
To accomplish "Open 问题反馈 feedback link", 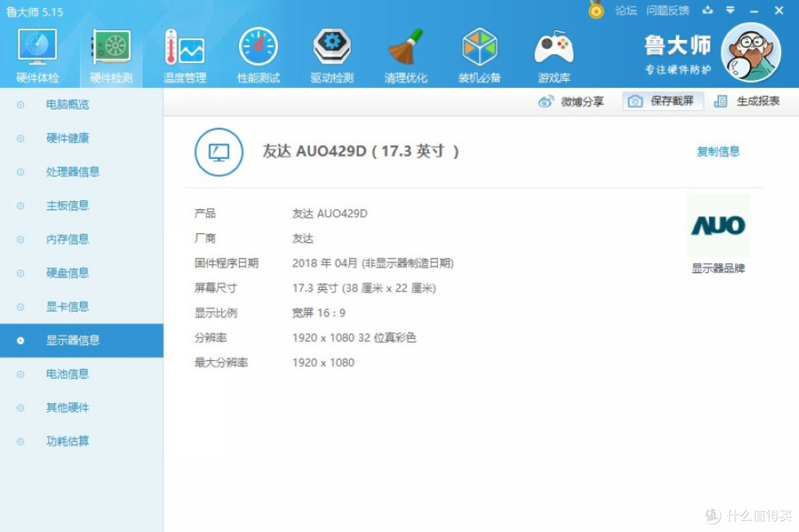I will [x=667, y=10].
